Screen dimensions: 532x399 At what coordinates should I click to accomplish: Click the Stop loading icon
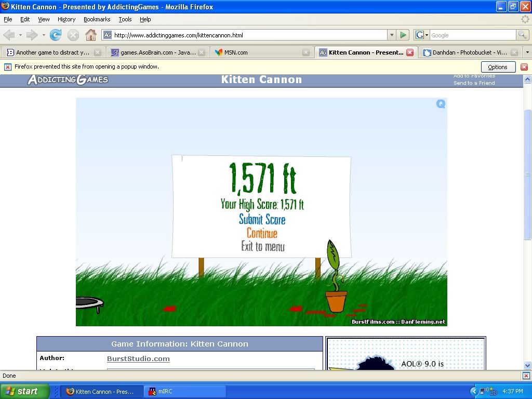[73, 35]
